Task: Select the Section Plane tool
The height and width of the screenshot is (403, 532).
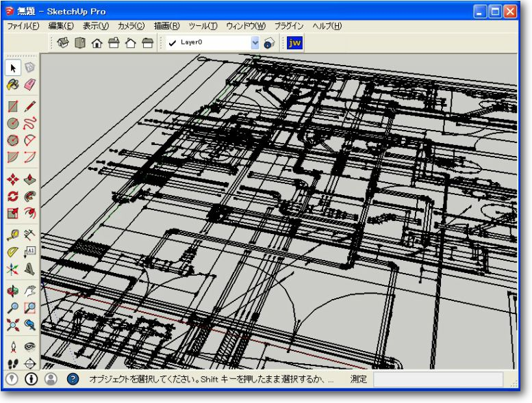Action: click(x=30, y=363)
